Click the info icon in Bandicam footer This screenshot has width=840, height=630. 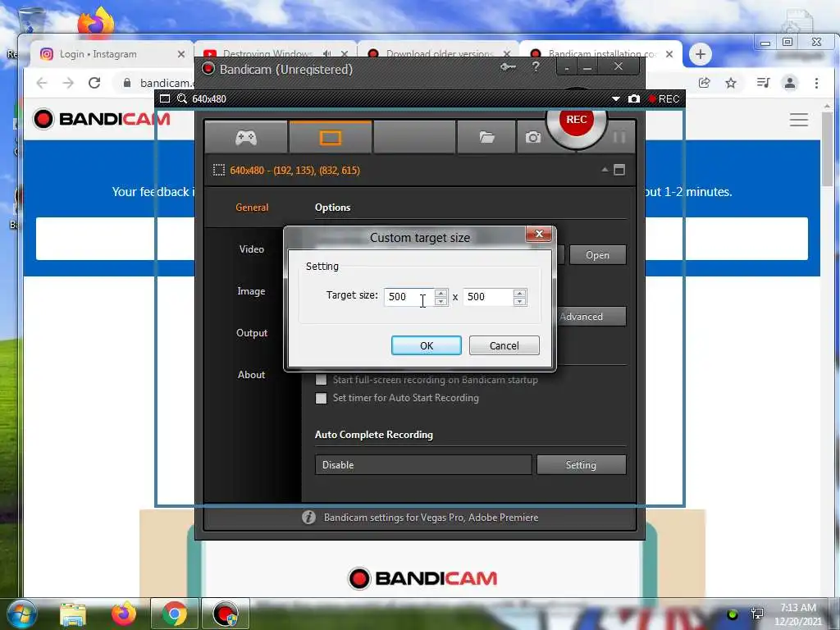308,518
